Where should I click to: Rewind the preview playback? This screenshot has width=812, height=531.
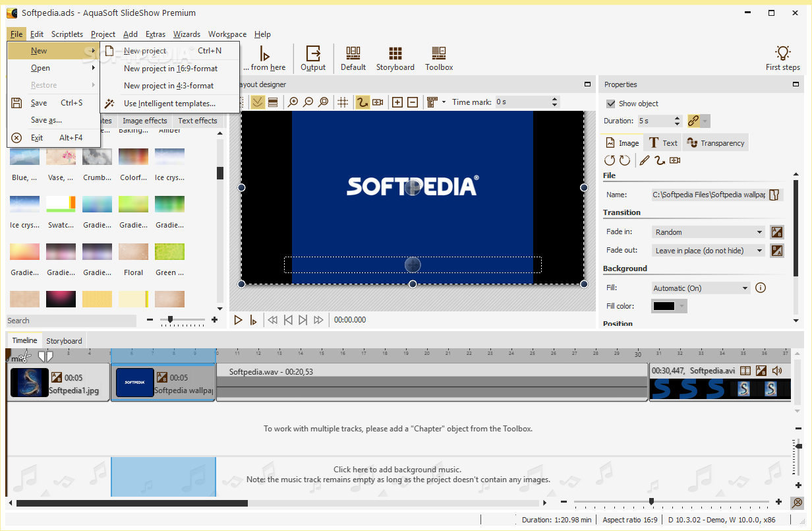coord(272,320)
